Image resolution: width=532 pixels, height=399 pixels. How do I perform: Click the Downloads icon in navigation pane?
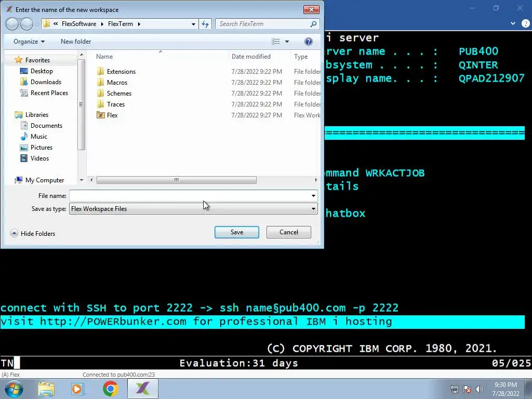(x=24, y=82)
